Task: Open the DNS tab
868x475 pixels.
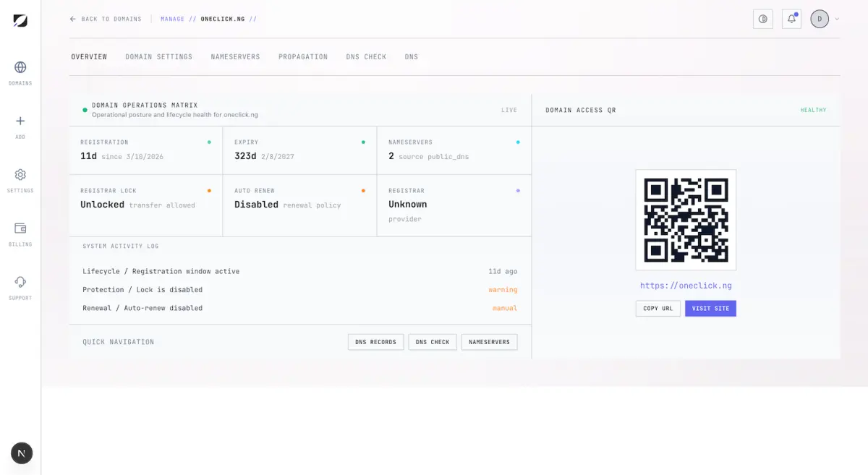Action: [412, 56]
